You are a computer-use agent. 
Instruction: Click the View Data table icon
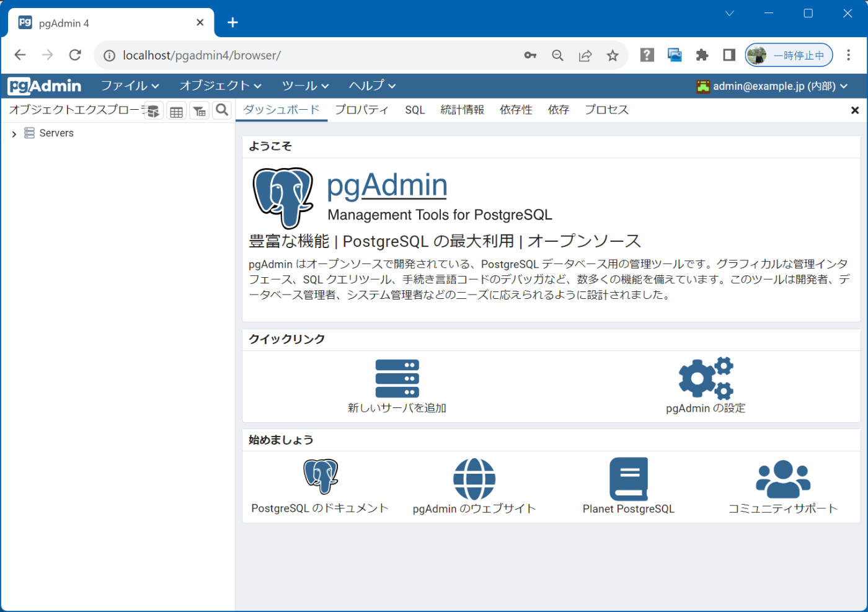177,112
